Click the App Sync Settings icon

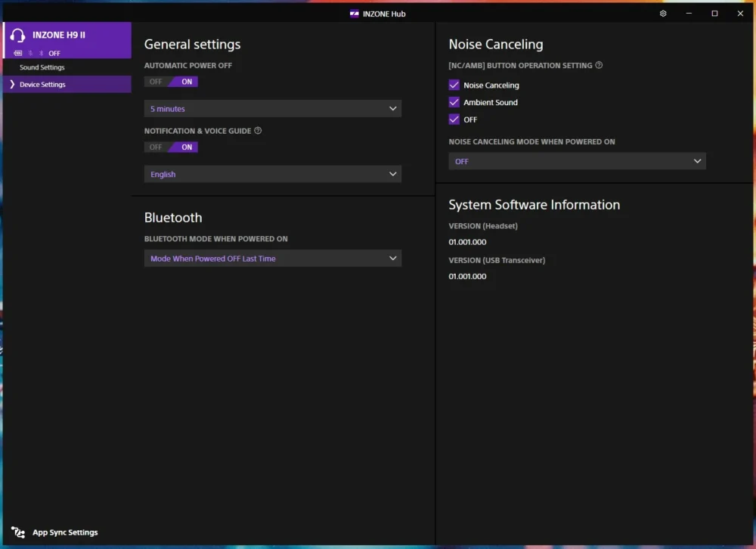[x=18, y=532]
